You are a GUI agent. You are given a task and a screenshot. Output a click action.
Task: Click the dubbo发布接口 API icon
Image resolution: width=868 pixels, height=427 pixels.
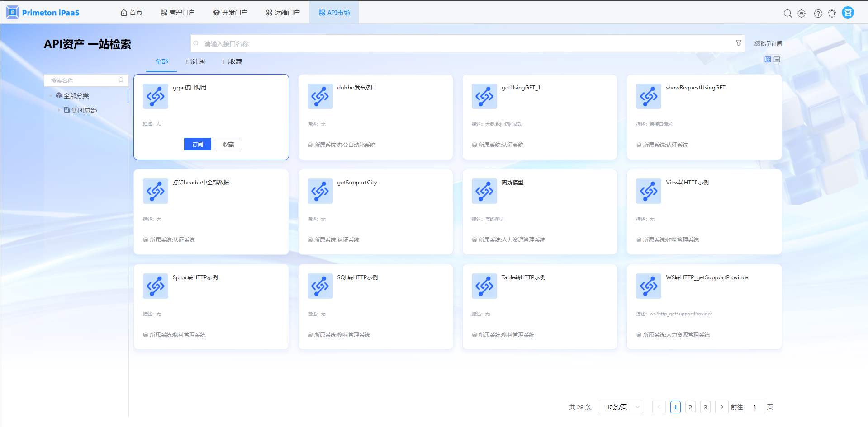point(320,96)
